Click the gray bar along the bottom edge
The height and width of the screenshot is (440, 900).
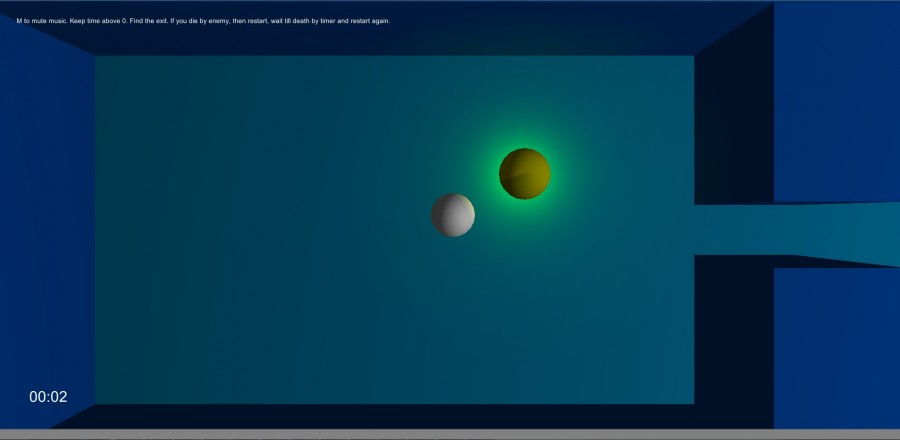[450, 434]
